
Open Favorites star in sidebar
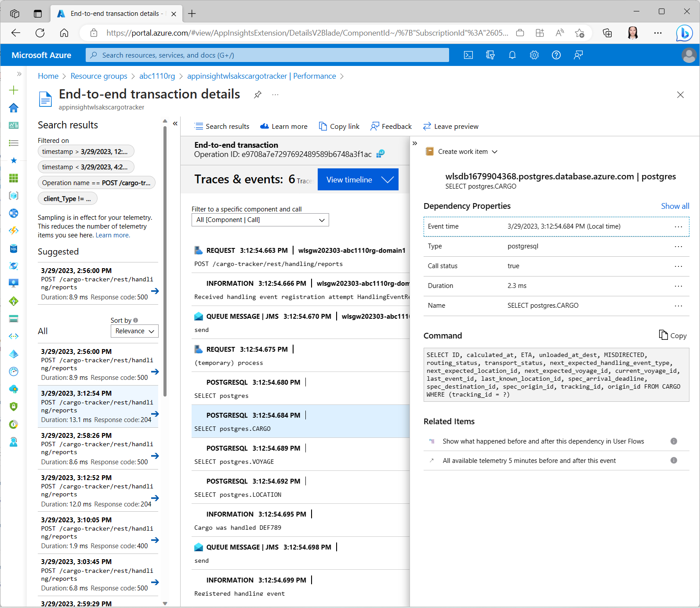pos(14,160)
